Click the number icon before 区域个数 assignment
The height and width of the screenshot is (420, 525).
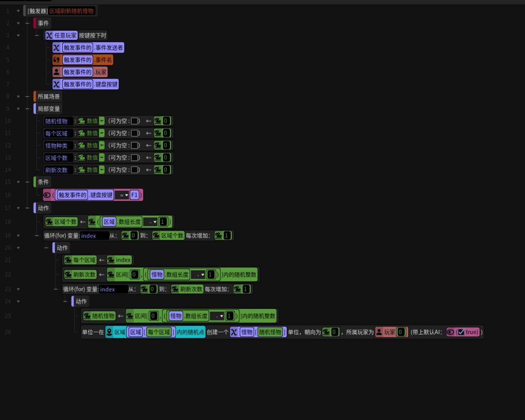(49, 222)
